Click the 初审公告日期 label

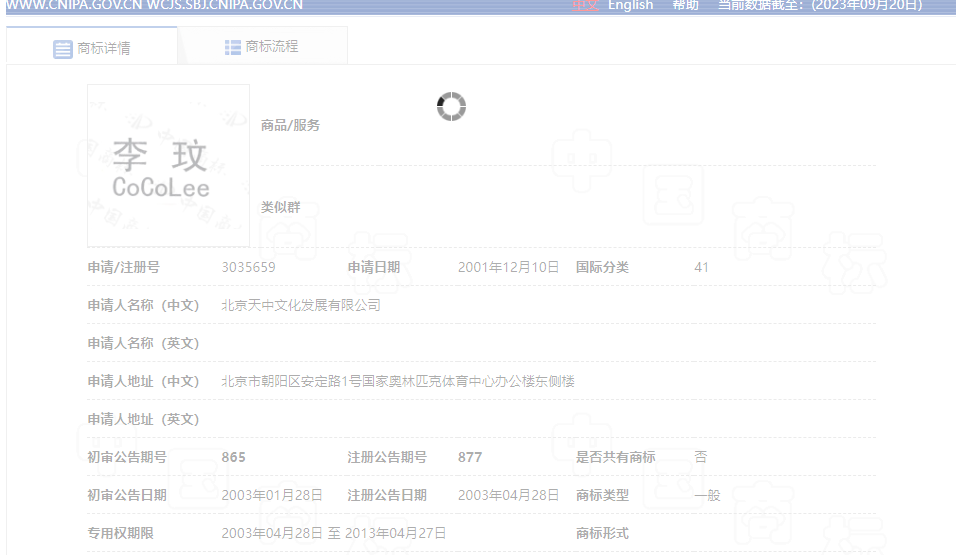127,495
